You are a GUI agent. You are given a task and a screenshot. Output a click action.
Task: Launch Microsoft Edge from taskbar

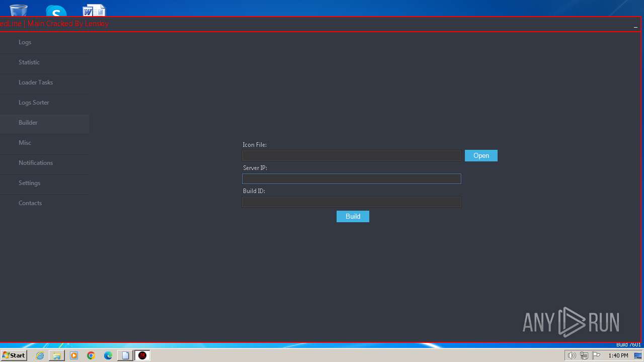[x=108, y=355]
